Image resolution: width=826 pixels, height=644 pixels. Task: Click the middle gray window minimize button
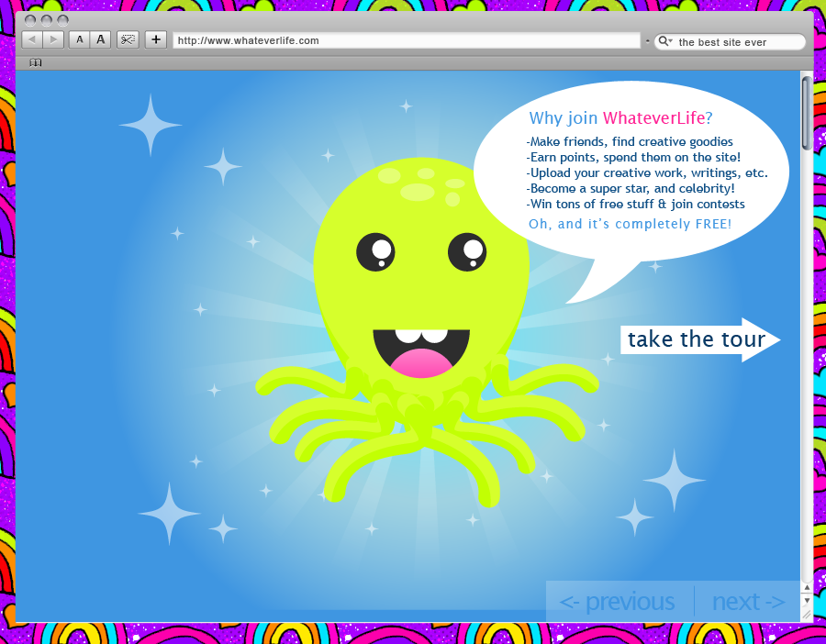[47, 20]
